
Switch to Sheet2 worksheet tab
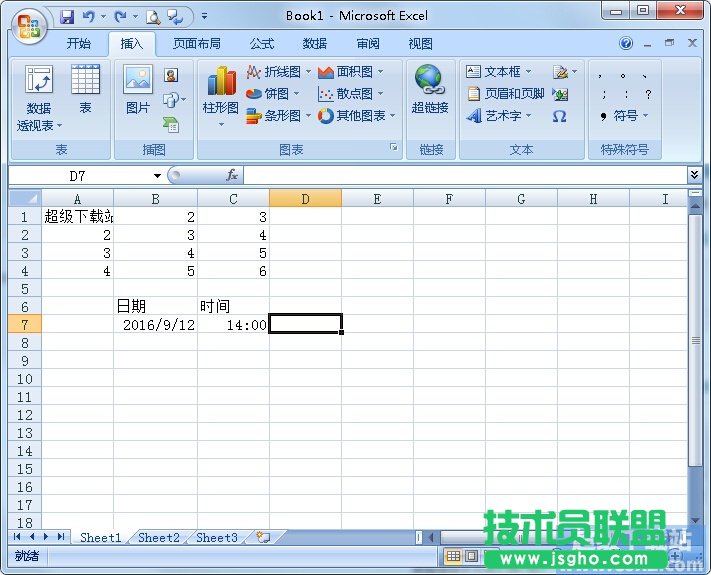pyautogui.click(x=158, y=537)
